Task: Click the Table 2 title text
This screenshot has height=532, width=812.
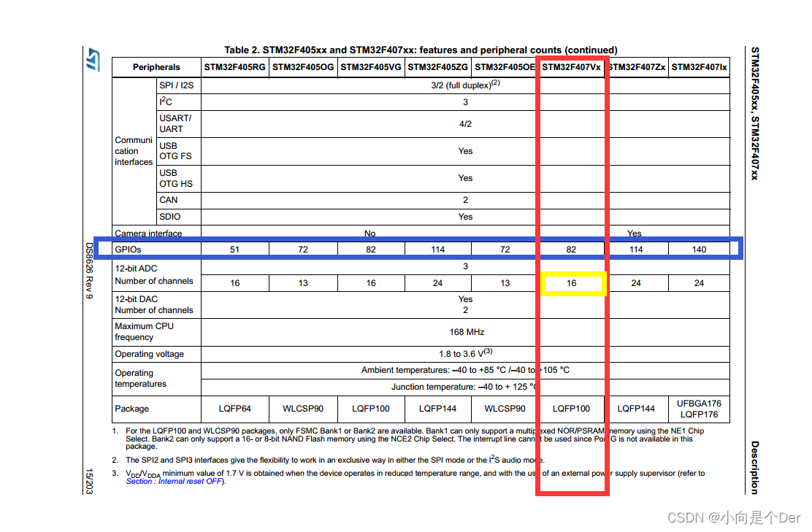Action: click(421, 50)
